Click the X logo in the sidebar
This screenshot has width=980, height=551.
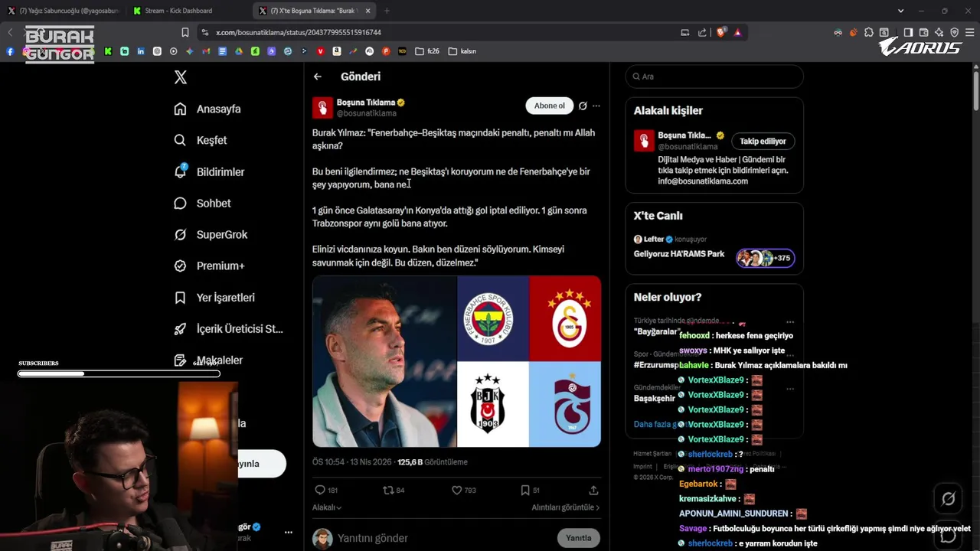181,77
